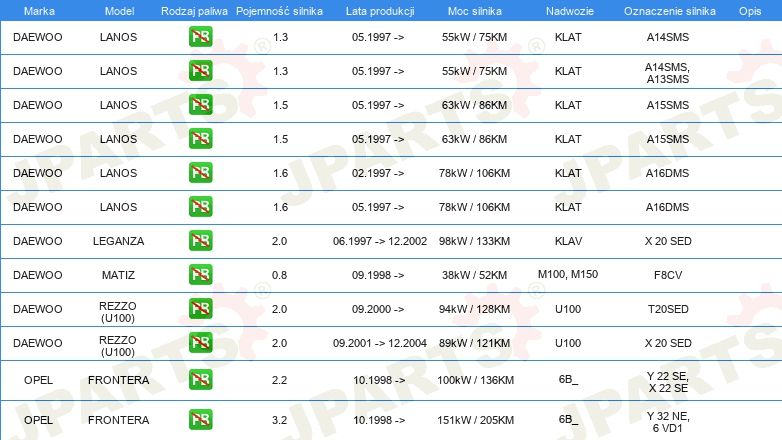
Task: Click the 38kW / 52KM power value
Action: (x=474, y=275)
